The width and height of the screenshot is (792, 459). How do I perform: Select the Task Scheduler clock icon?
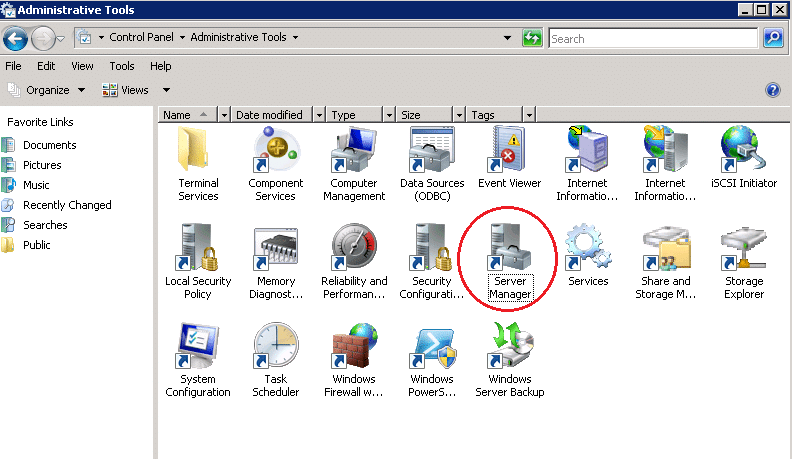click(276, 360)
